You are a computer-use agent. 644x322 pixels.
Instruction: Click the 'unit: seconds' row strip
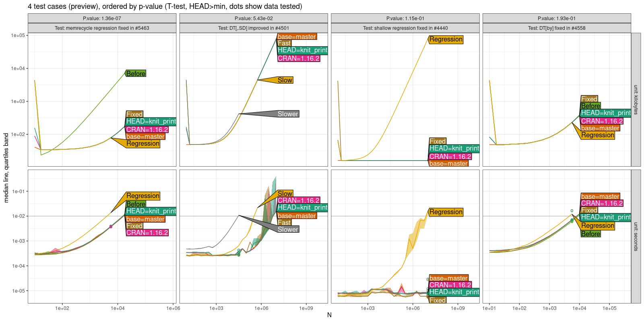pyautogui.click(x=636, y=237)
